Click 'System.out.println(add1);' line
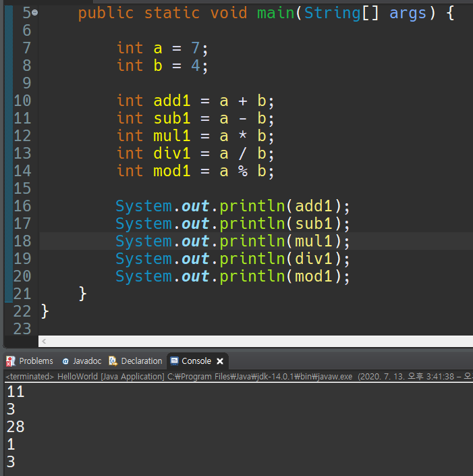Viewport: 473px width, 476px height. click(233, 207)
